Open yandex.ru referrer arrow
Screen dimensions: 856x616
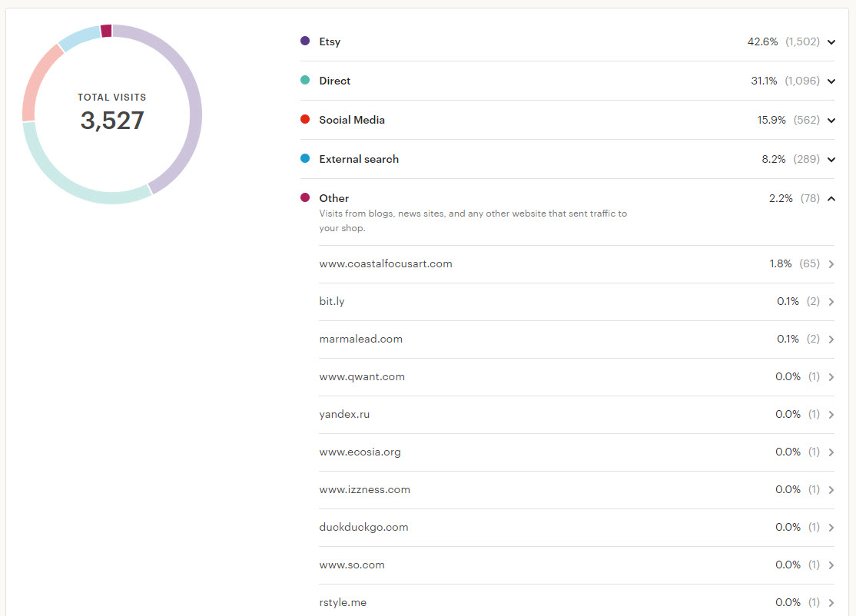point(831,415)
